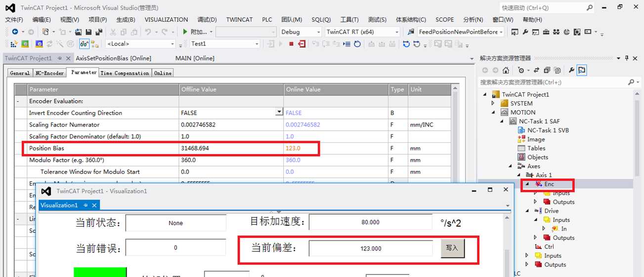
Task: Open the TWINCAT menu
Action: click(239, 20)
